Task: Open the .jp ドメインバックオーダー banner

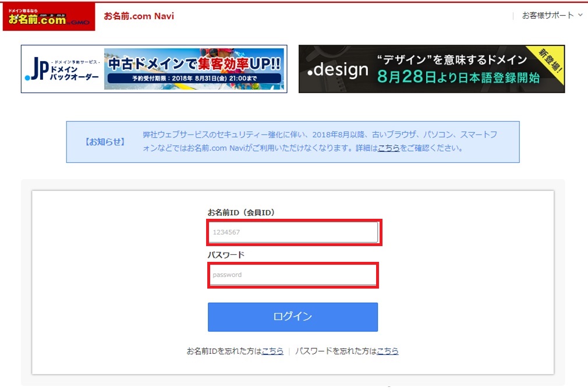Action: click(x=154, y=69)
